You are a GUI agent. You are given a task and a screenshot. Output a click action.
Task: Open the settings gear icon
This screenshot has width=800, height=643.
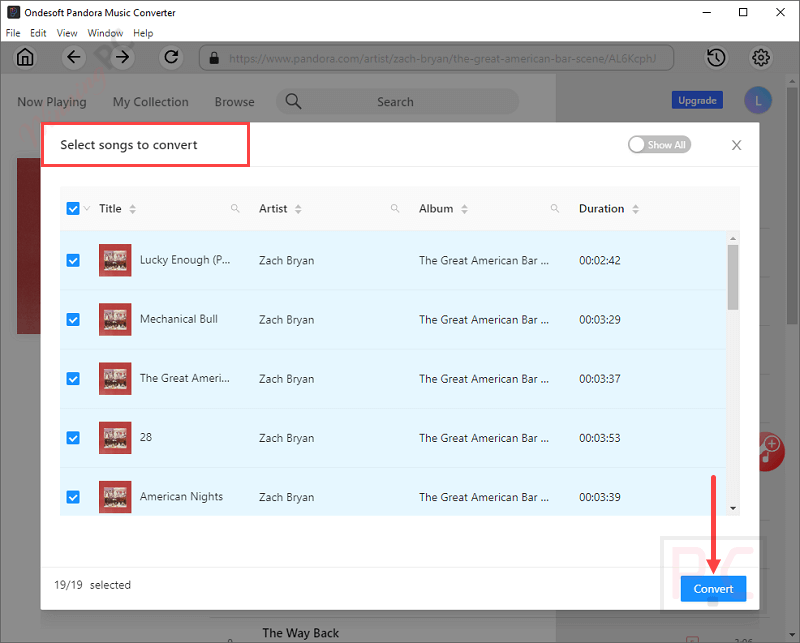point(761,58)
